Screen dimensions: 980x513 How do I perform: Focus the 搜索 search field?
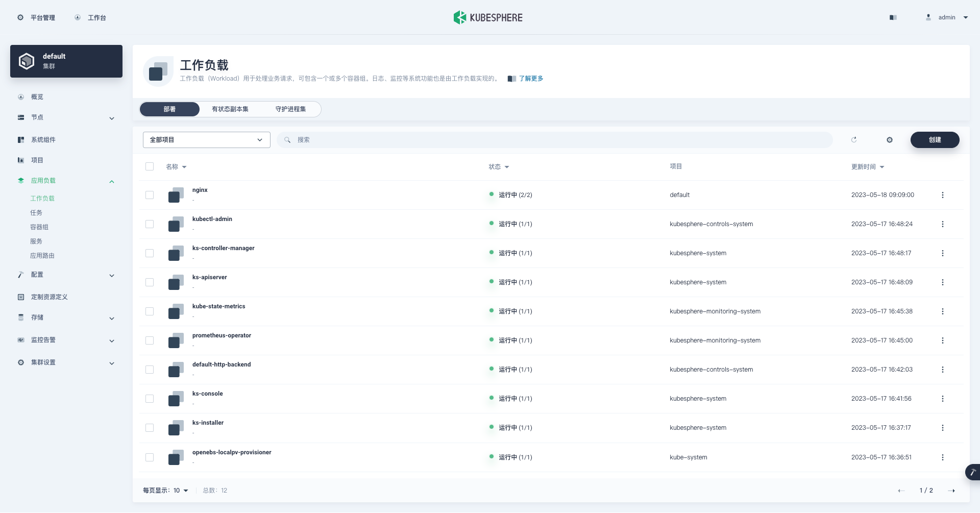pyautogui.click(x=555, y=140)
